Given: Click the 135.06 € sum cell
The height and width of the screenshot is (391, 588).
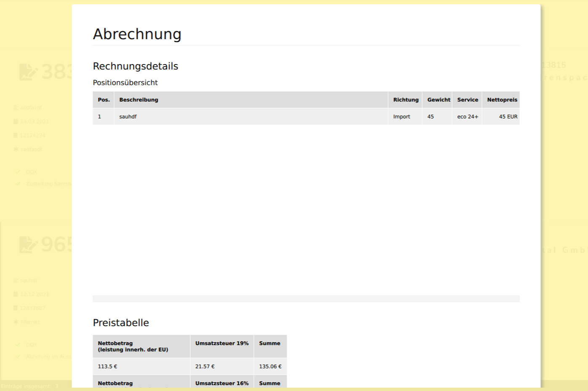Looking at the screenshot, I should (270, 367).
